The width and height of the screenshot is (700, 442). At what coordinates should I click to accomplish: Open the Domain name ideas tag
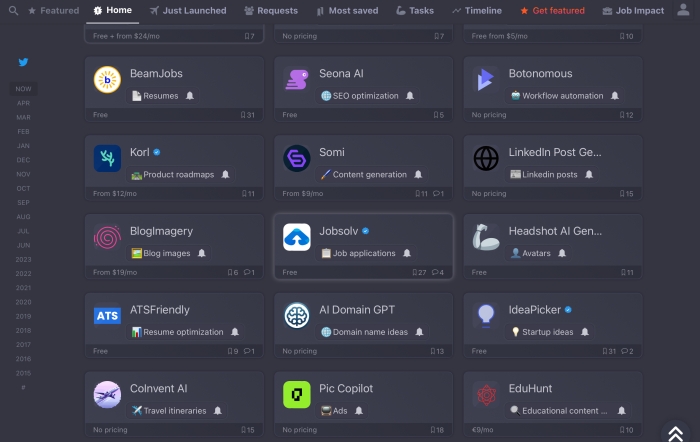[364, 332]
